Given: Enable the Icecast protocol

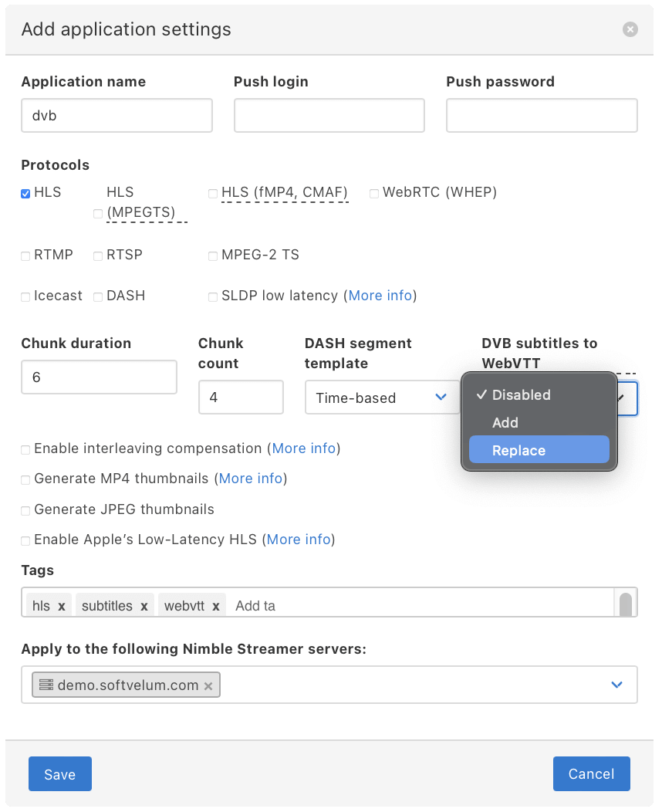Looking at the screenshot, I should [x=24, y=296].
